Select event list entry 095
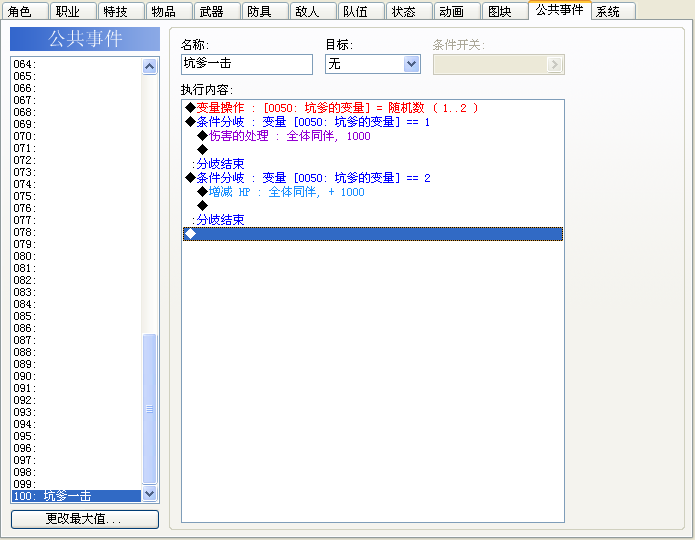 (76, 436)
